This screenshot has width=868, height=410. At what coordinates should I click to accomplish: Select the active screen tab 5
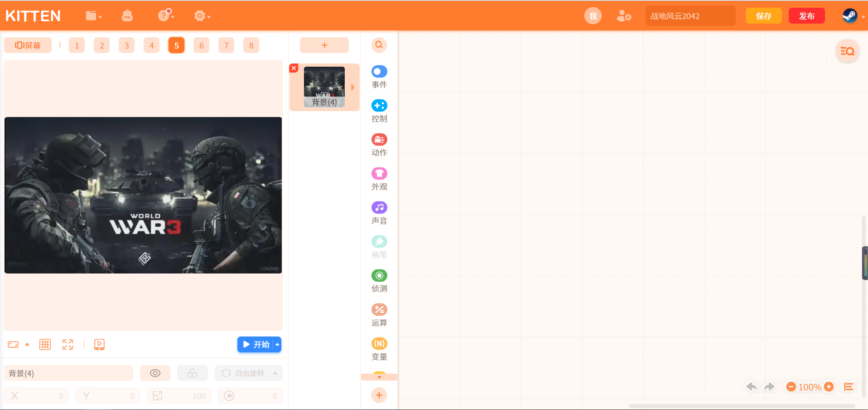point(177,45)
